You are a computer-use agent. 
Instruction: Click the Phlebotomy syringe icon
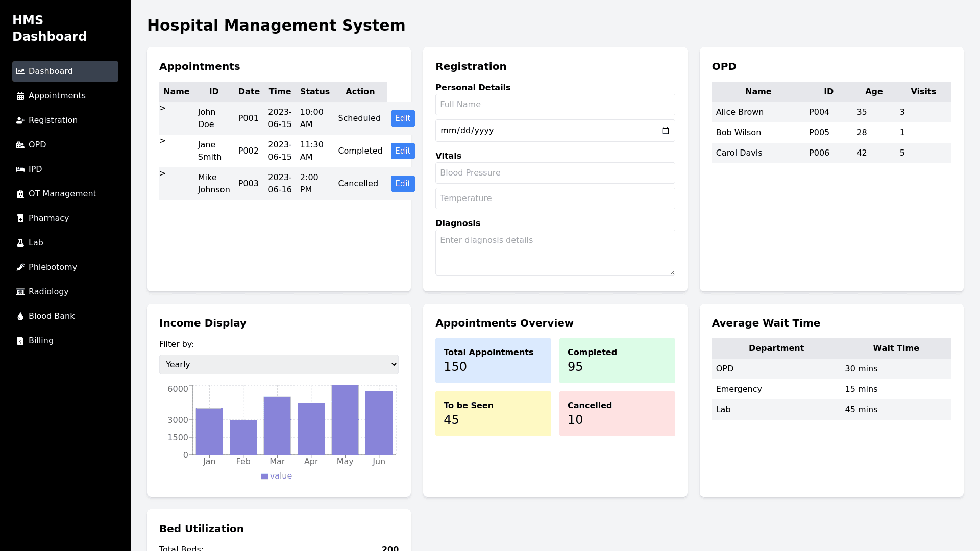pyautogui.click(x=20, y=267)
